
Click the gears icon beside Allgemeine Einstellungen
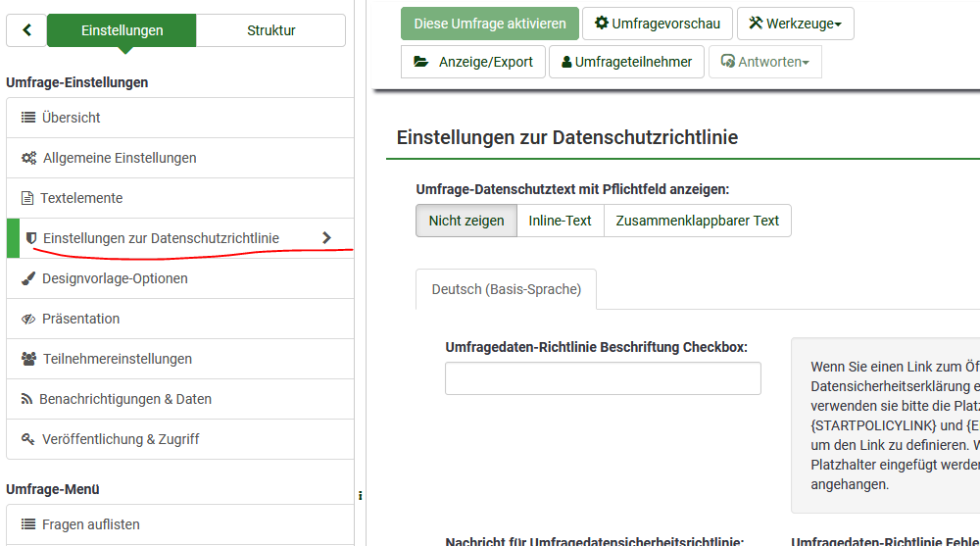[x=29, y=158]
